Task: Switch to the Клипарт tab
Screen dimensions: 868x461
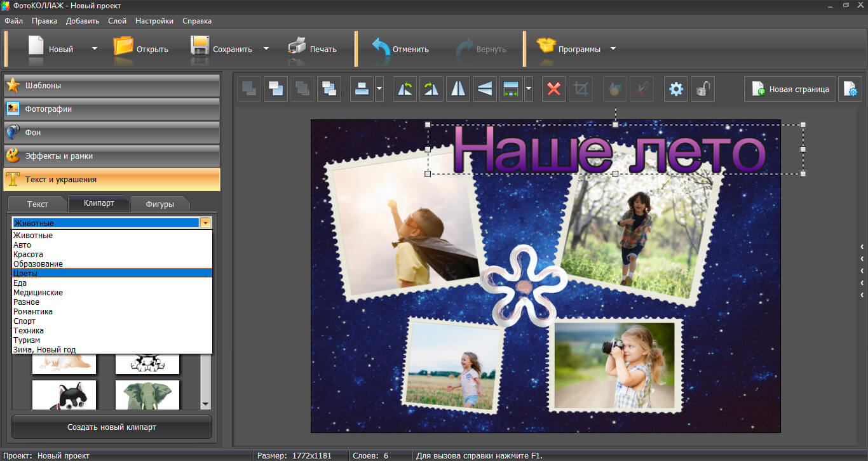Action: [x=99, y=203]
